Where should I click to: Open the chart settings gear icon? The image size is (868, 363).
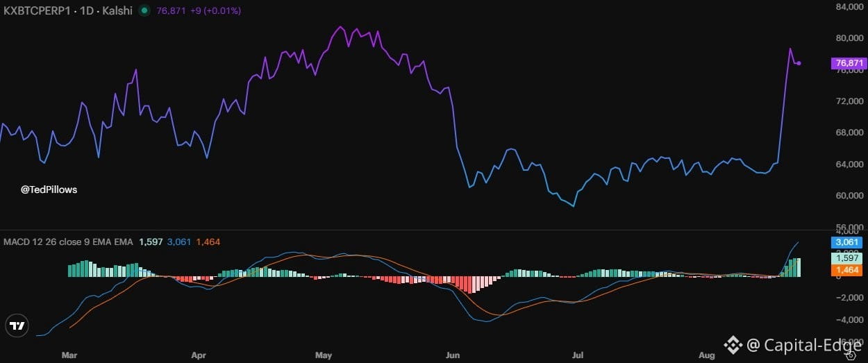click(x=850, y=355)
